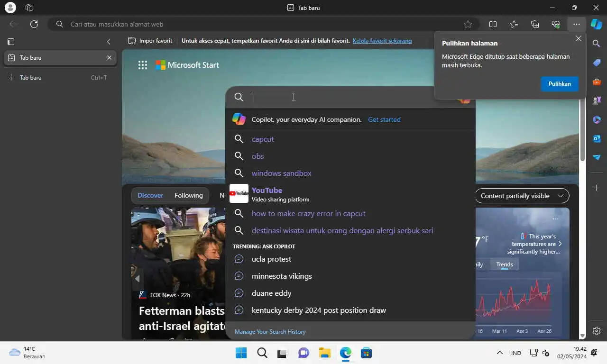Switch to the Following feed tab
This screenshot has height=364, width=607.
[188, 195]
